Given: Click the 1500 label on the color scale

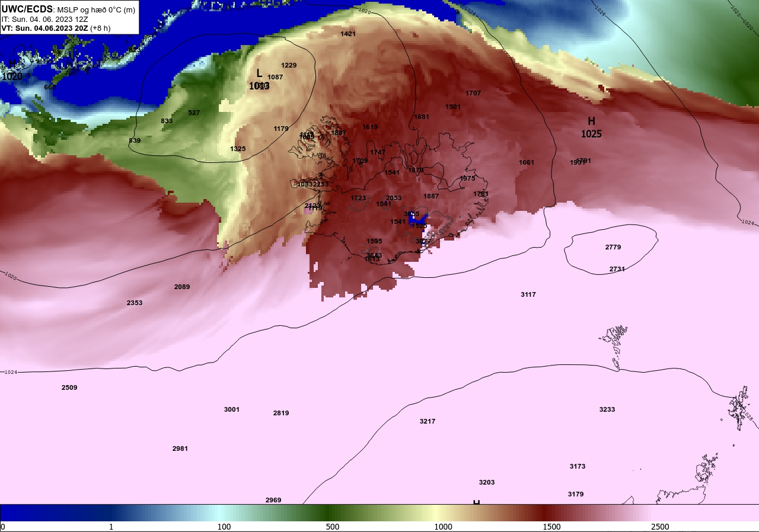Looking at the screenshot, I should pos(551,527).
